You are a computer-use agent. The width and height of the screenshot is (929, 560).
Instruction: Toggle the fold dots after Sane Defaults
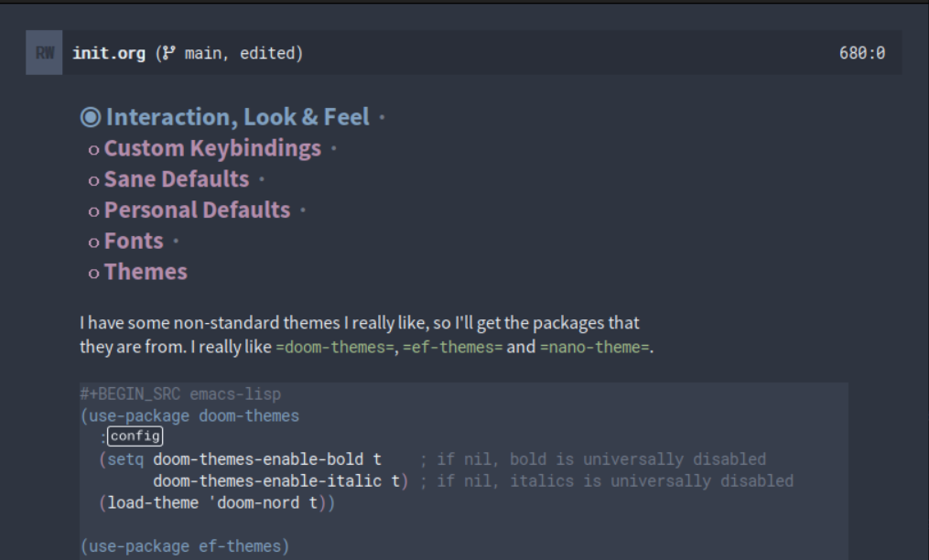click(x=261, y=178)
